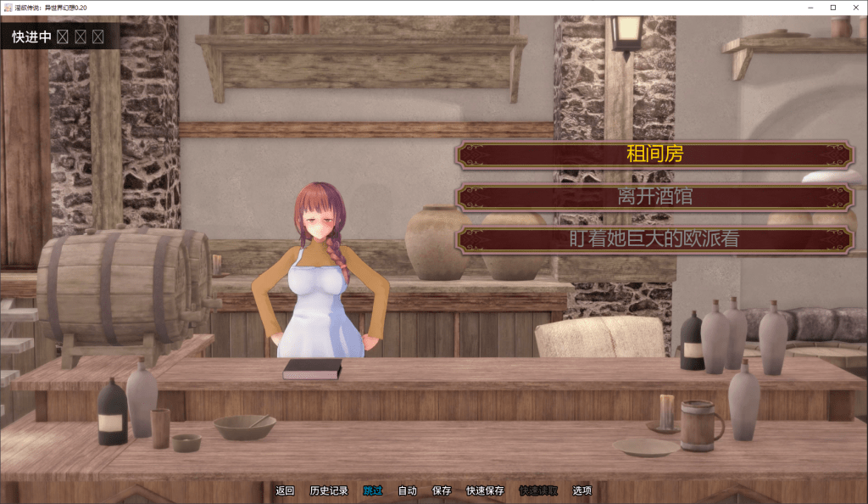Click the barmaid character behind the counter
This screenshot has width=868, height=504.
click(x=320, y=271)
